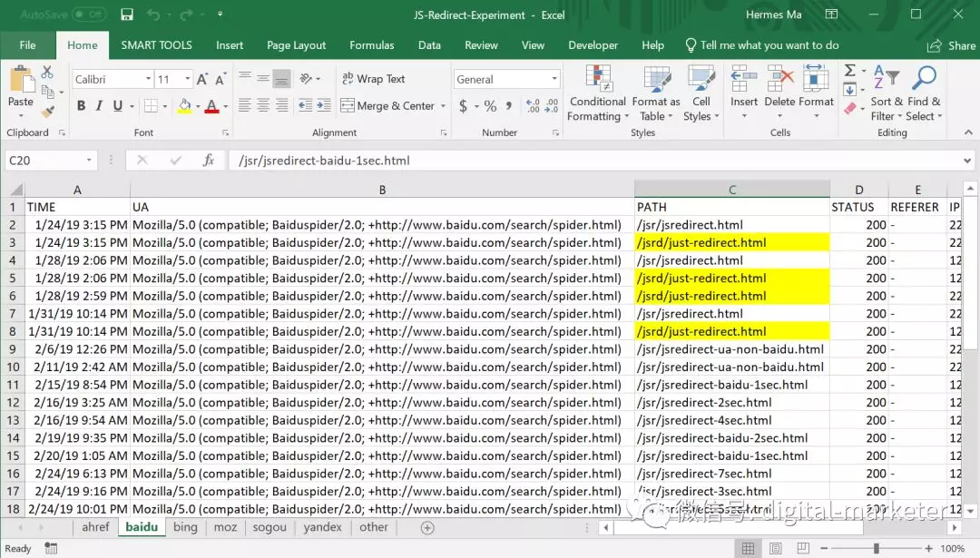
Task: Open the Borders dropdown arrow
Action: point(165,107)
